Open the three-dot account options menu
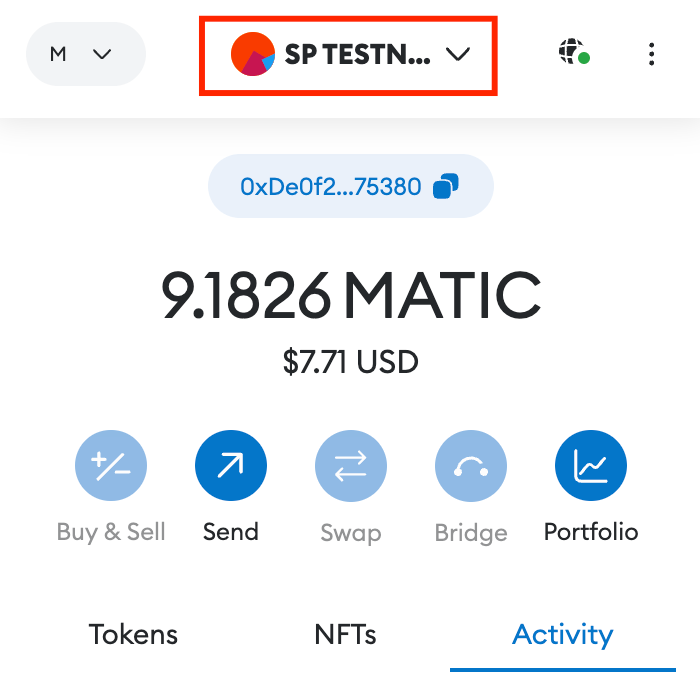The height and width of the screenshot is (690, 700). click(x=651, y=54)
